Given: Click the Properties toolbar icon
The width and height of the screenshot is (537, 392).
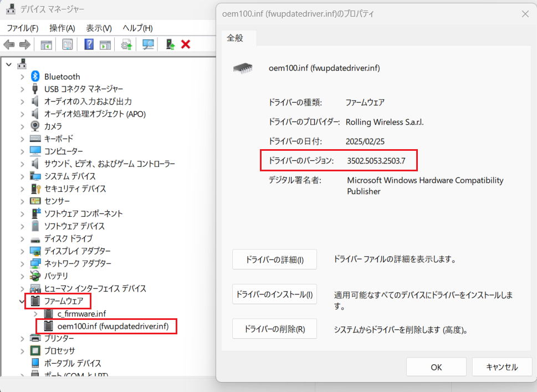Looking at the screenshot, I should coord(68,45).
